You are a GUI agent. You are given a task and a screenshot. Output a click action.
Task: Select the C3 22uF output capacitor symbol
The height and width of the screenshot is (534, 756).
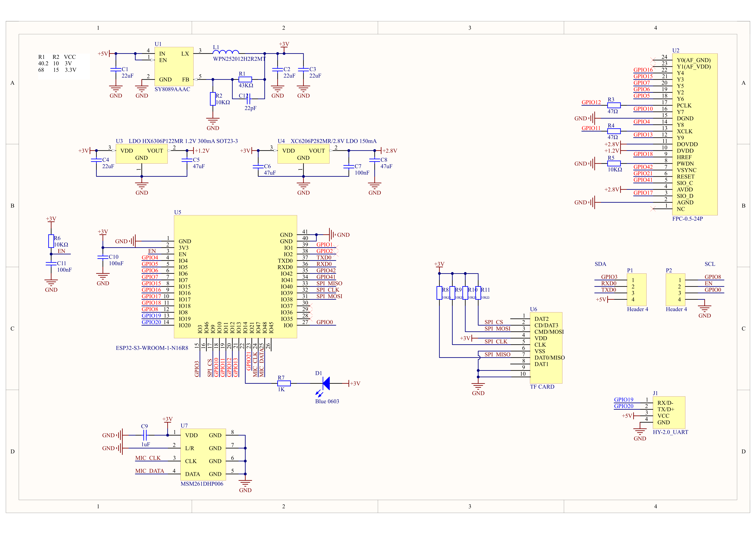303,70
